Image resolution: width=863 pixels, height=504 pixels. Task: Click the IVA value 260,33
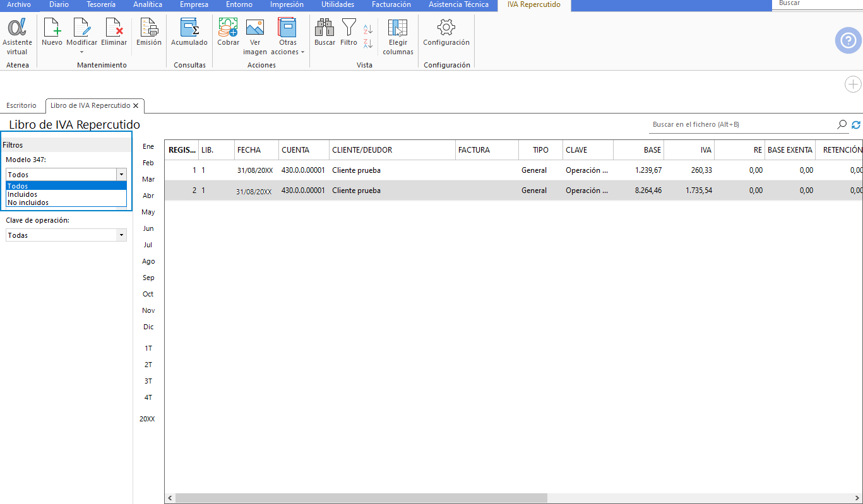[x=702, y=170]
